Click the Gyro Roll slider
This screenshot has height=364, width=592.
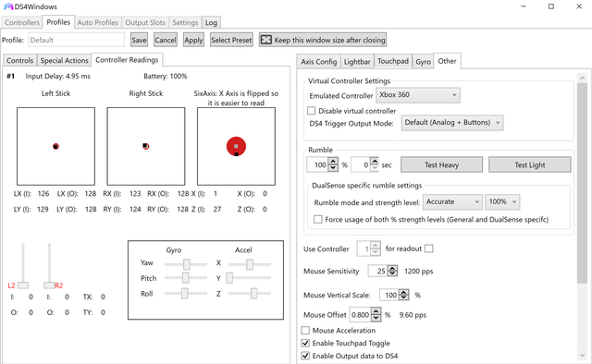point(186,294)
